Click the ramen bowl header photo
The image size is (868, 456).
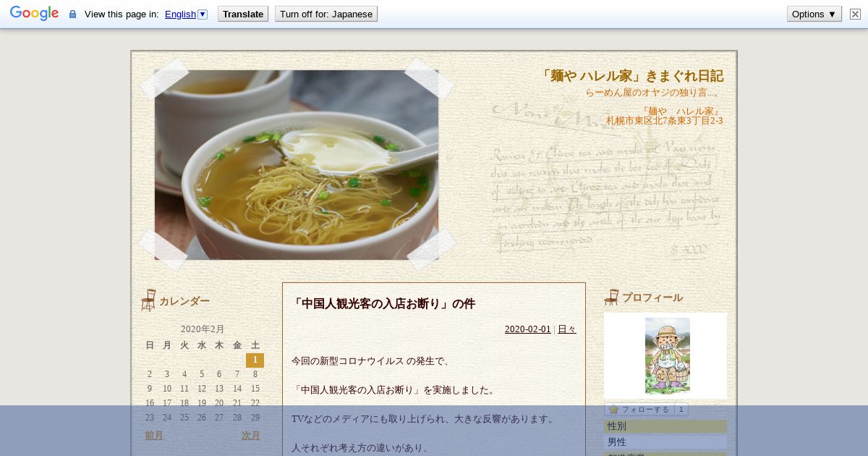coord(297,164)
